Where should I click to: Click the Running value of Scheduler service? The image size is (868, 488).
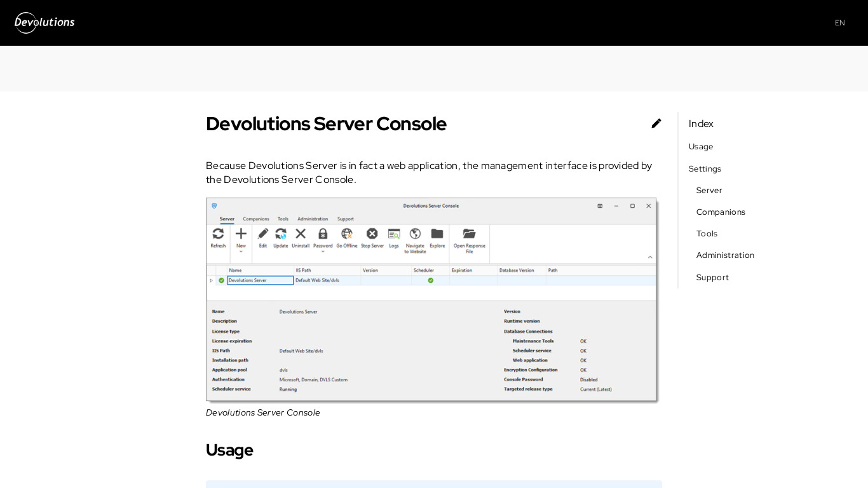click(x=288, y=390)
